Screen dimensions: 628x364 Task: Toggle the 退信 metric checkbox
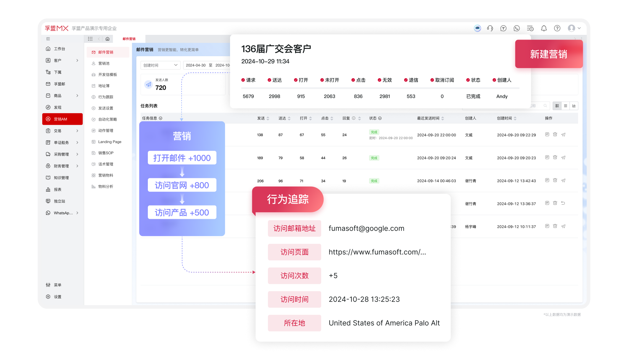click(406, 80)
